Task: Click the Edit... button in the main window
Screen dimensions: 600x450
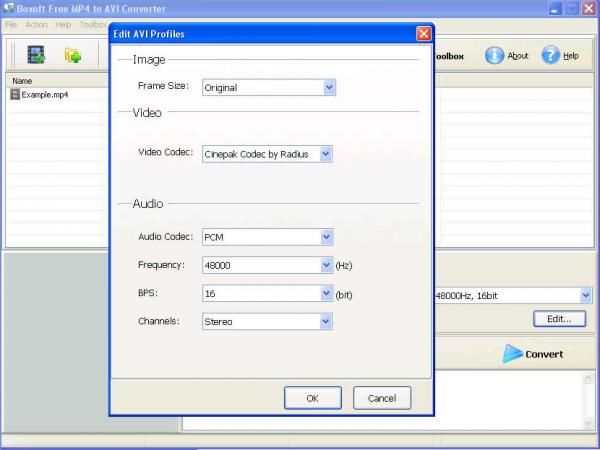Action: tap(559, 319)
